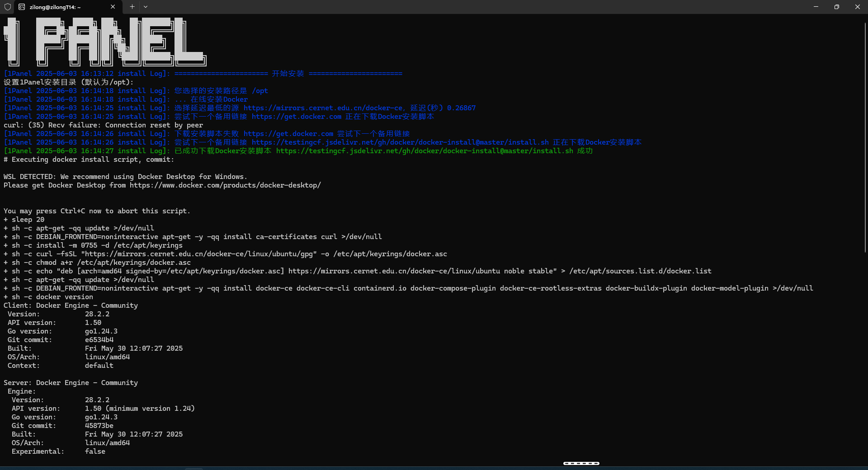
Task: Minimize the terminal window
Action: click(x=816, y=7)
